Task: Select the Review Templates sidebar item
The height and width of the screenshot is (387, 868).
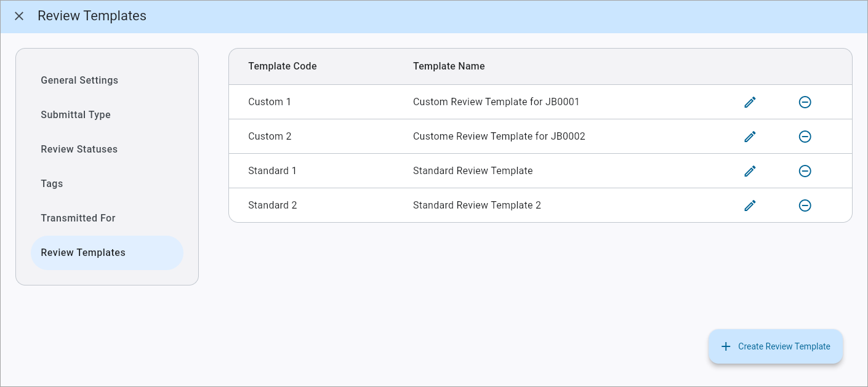Action: click(x=83, y=252)
